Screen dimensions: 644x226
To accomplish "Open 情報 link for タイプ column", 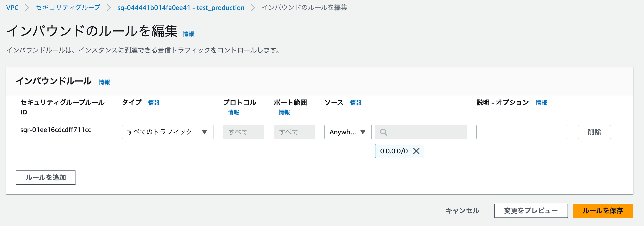I will coord(154,103).
